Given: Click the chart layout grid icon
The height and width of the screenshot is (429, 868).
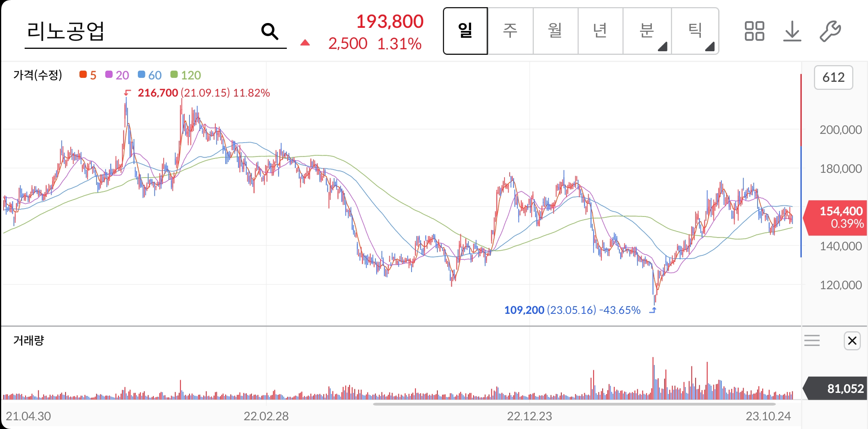Looking at the screenshot, I should coord(754,31).
